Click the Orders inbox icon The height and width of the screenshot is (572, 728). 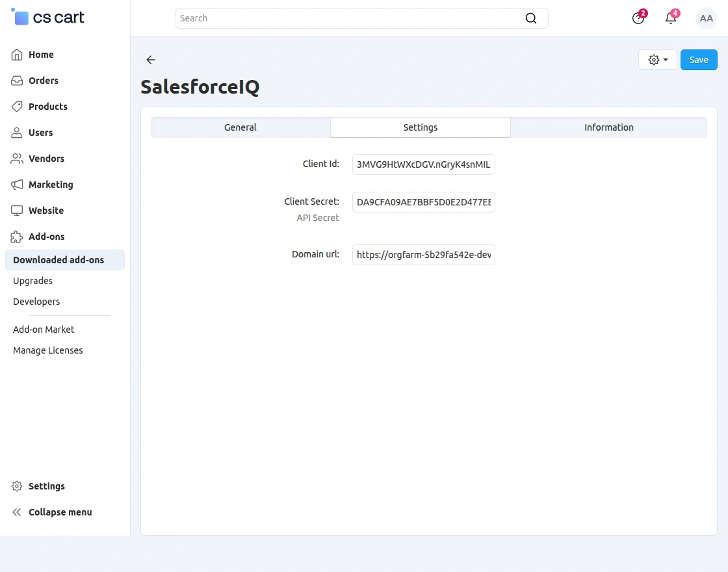coord(17,81)
